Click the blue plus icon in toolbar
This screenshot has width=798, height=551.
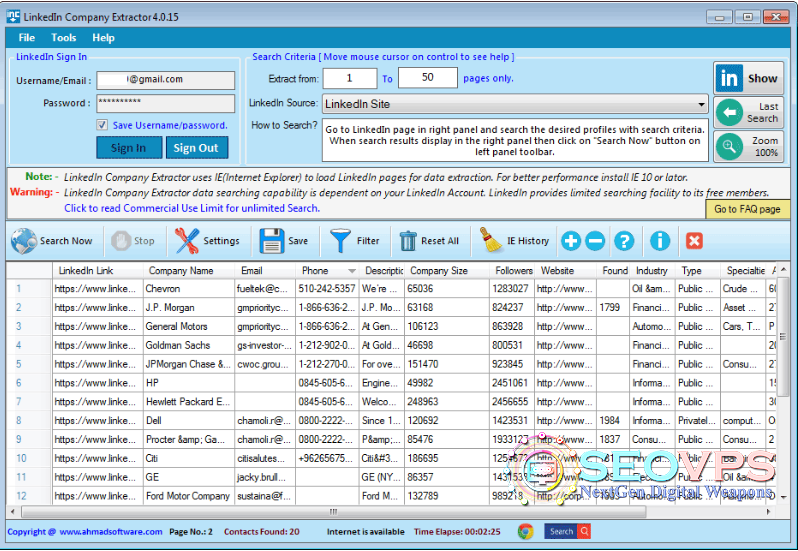pyautogui.click(x=571, y=241)
